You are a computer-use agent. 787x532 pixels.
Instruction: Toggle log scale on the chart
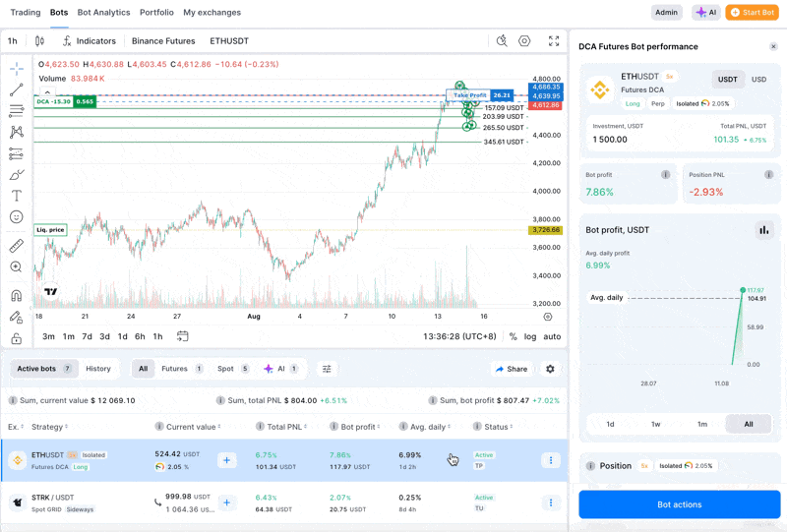click(x=530, y=336)
